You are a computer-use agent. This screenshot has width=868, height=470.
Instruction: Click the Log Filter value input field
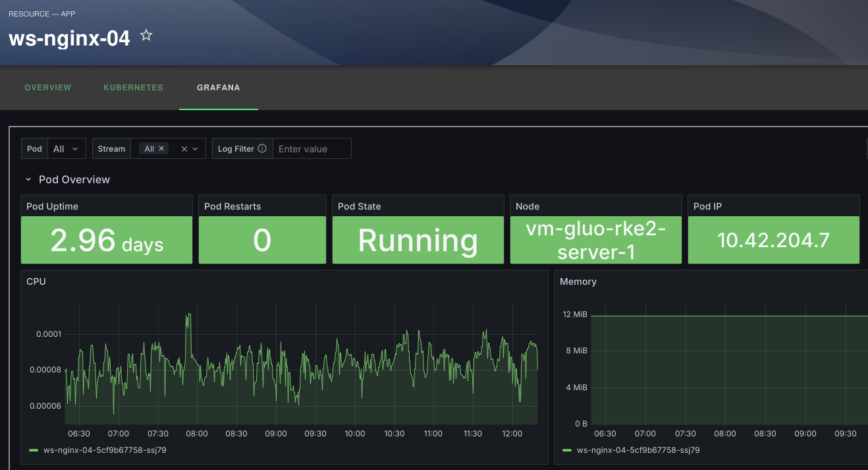tap(312, 148)
